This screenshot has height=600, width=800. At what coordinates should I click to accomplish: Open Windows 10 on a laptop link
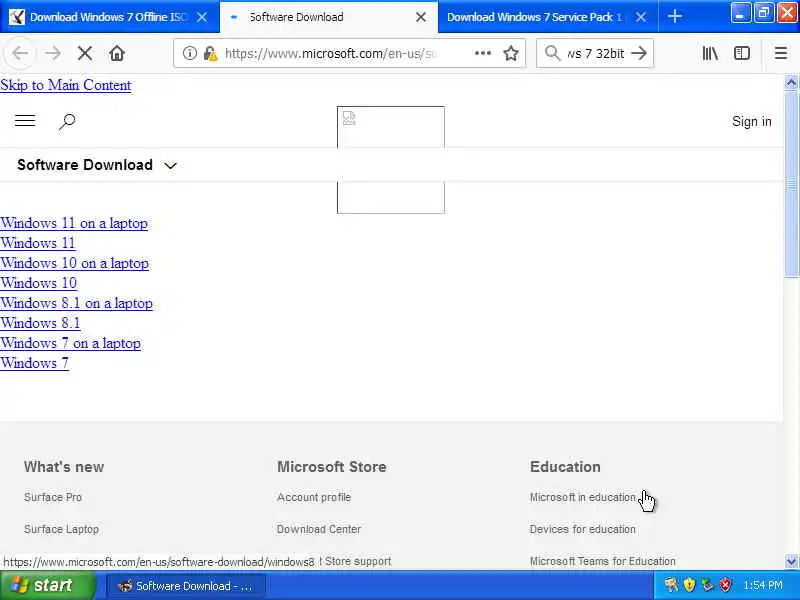click(x=74, y=263)
